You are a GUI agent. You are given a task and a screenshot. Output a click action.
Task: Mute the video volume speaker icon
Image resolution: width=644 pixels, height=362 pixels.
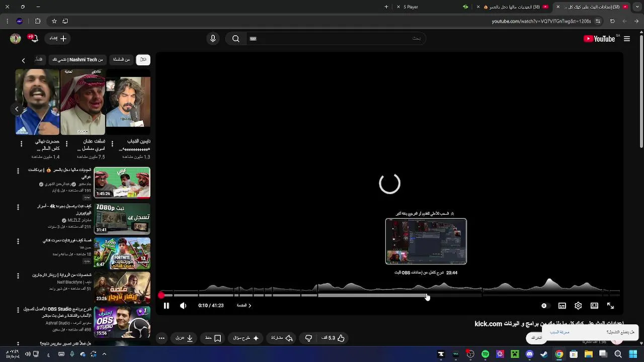coord(183,306)
